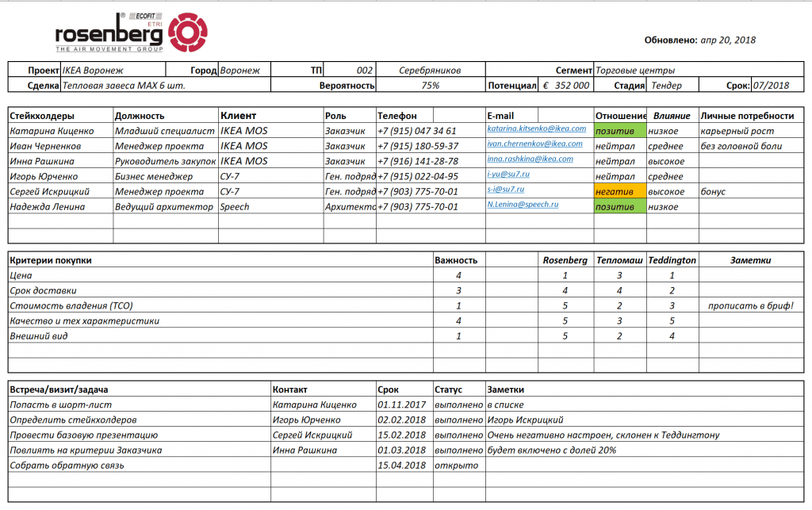Click 'Должность' column header
Image resolution: width=812 pixels, height=510 pixels.
[x=140, y=116]
